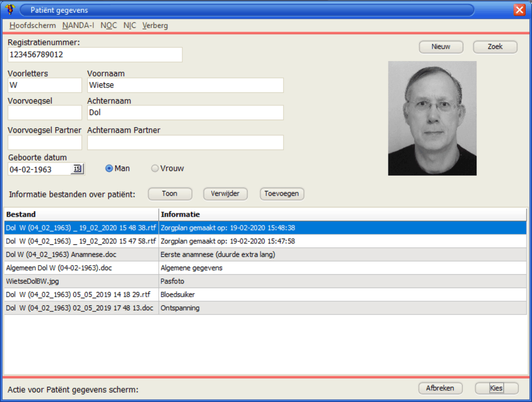This screenshot has width=532, height=402.
Task: Click the application icon in title bar
Action: tap(9, 10)
